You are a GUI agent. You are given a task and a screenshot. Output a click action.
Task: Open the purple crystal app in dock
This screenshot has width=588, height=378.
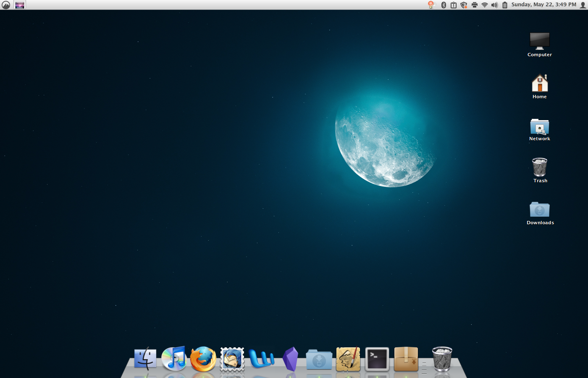point(290,359)
